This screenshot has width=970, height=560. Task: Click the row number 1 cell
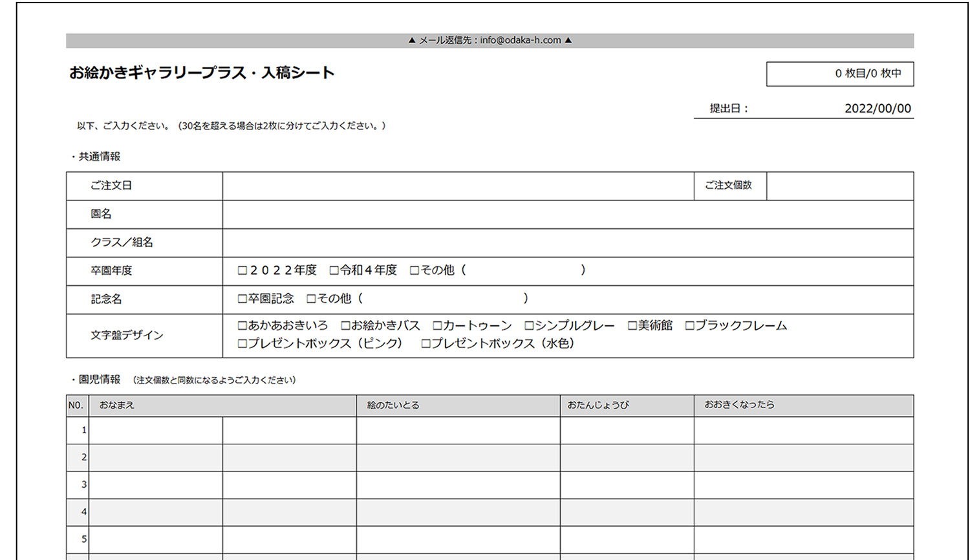click(x=78, y=430)
